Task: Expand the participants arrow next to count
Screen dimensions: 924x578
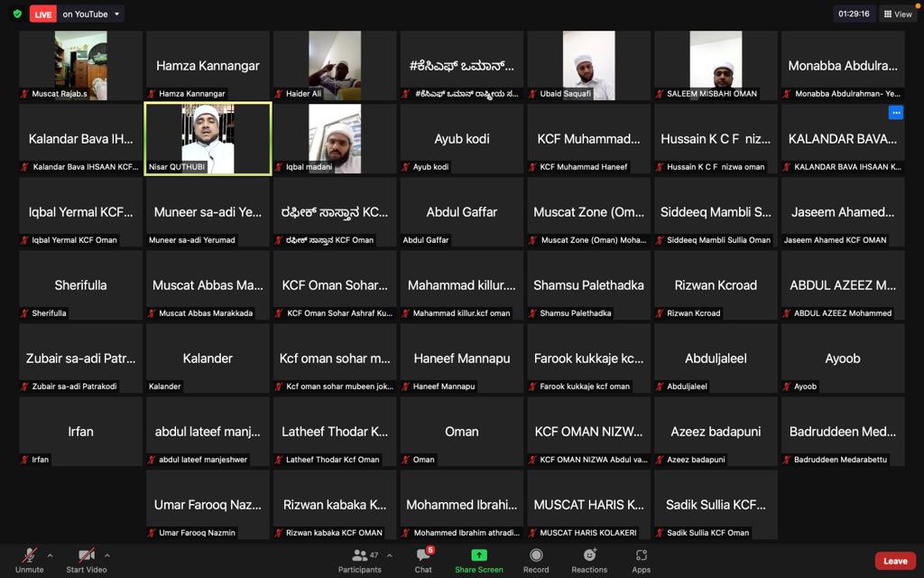Action: click(x=389, y=555)
